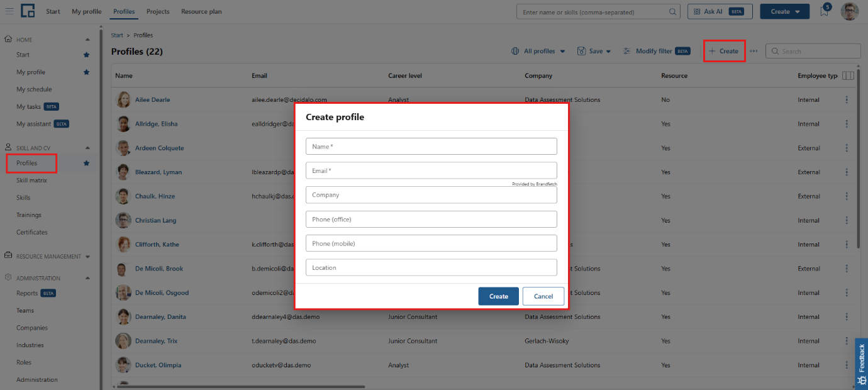Click the Phone (office) field
Image resolution: width=868 pixels, height=390 pixels.
(431, 219)
